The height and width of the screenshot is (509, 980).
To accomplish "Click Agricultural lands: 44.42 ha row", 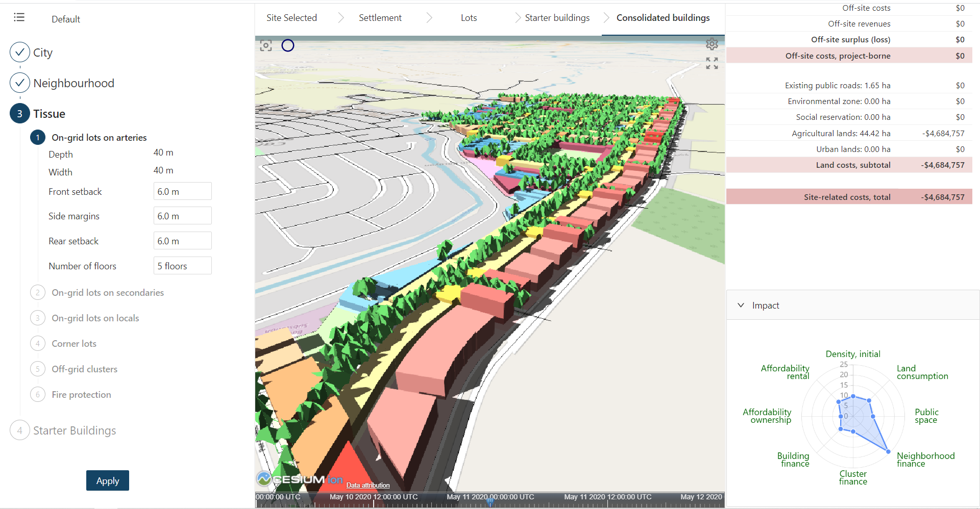I will (x=849, y=133).
